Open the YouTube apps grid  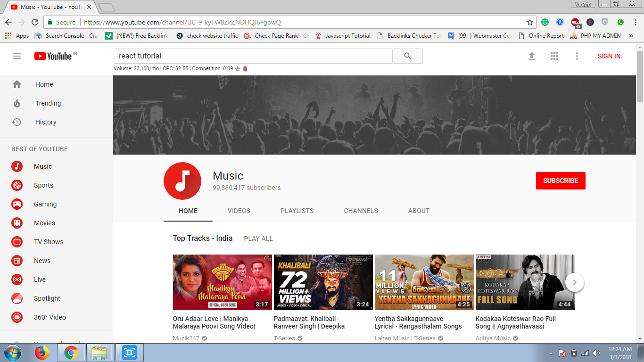tap(554, 56)
